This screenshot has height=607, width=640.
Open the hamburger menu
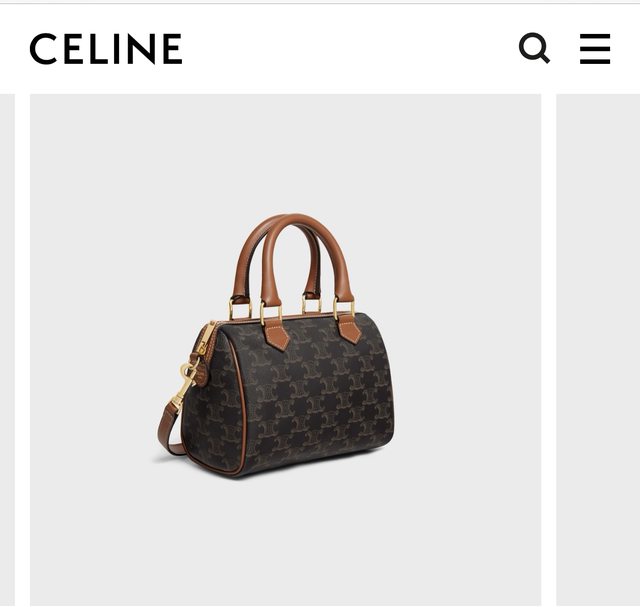point(595,49)
